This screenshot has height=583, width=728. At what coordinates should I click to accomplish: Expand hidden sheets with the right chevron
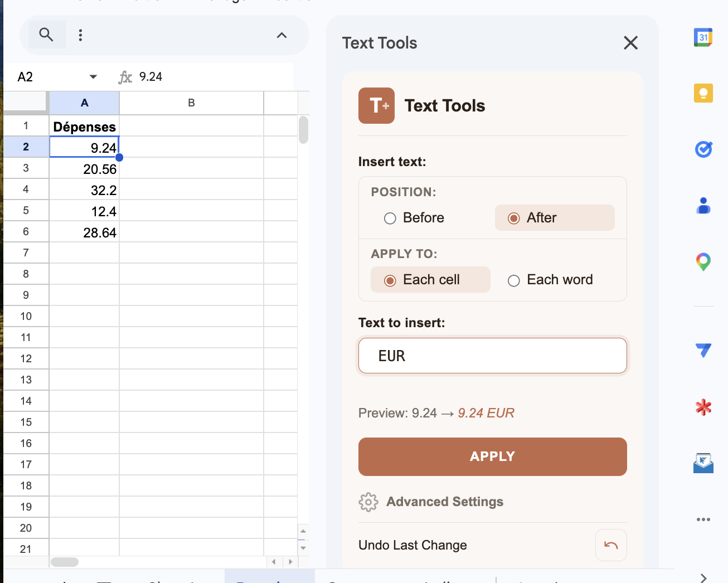[703, 579]
